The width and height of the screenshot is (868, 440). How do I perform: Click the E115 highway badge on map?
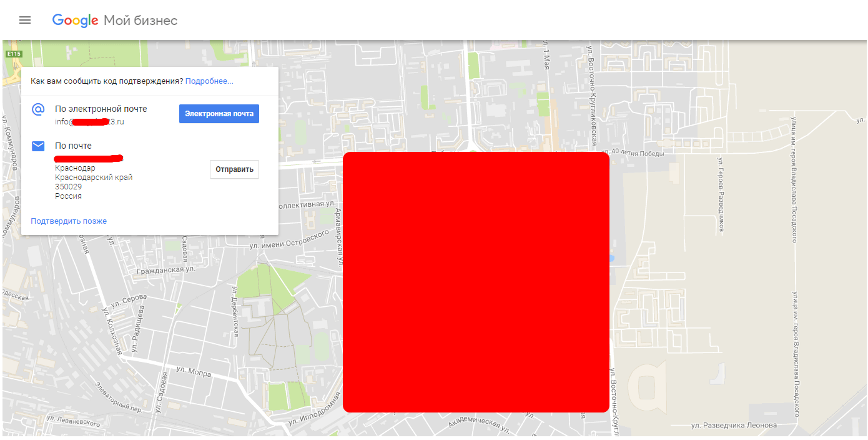pyautogui.click(x=13, y=54)
